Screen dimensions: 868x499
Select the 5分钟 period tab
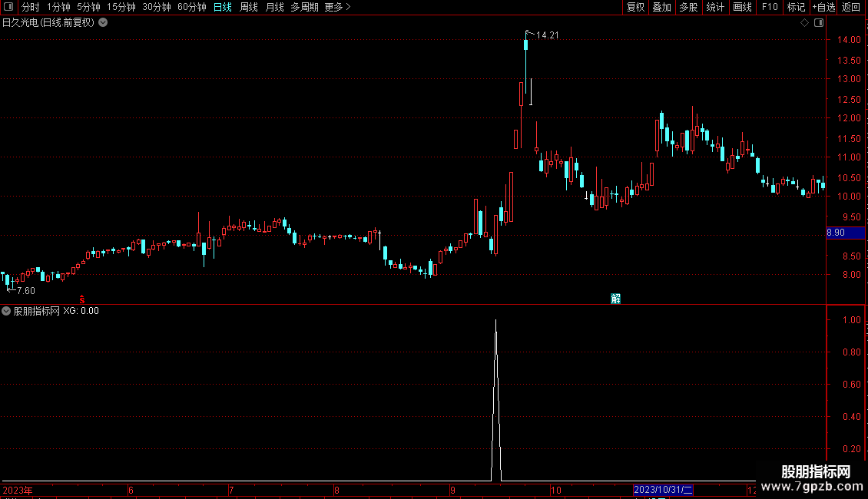click(x=88, y=7)
